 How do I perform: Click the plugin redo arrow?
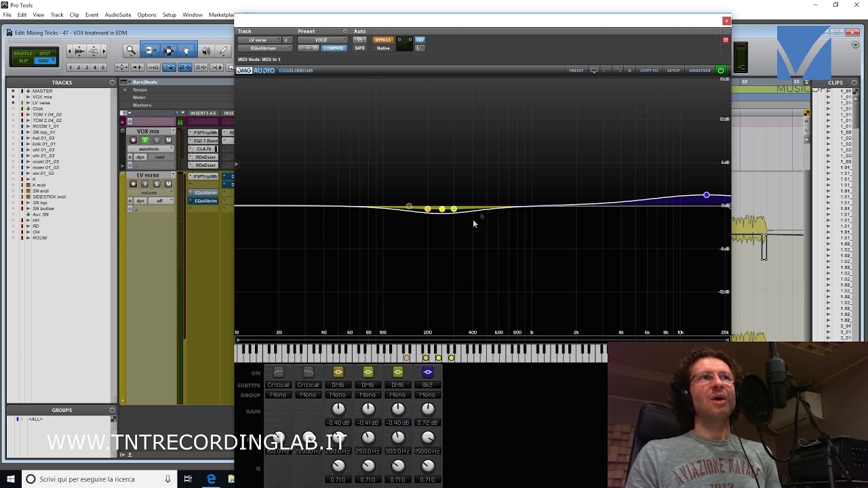618,70
